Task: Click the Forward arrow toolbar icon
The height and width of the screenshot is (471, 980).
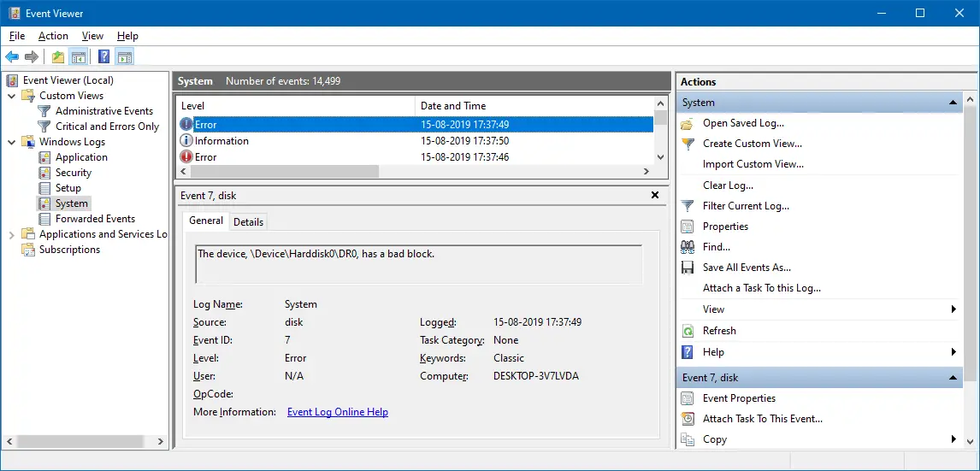Action: pos(32,57)
